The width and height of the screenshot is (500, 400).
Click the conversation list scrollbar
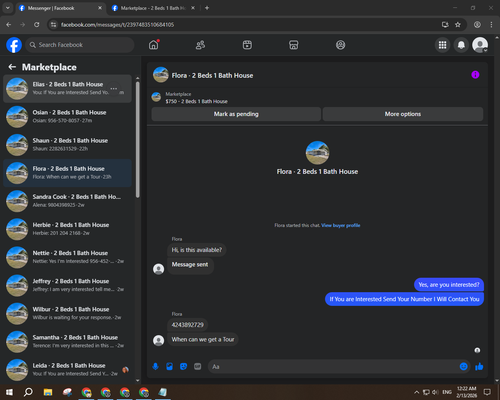138,139
